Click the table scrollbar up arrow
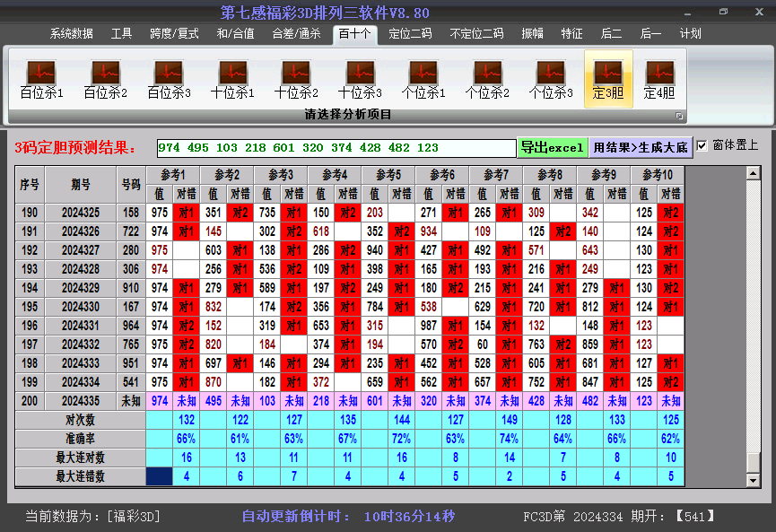 coord(754,173)
